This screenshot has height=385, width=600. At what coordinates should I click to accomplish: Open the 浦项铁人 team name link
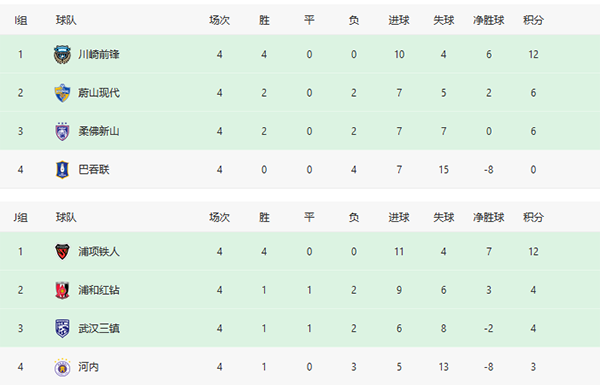[99, 252]
